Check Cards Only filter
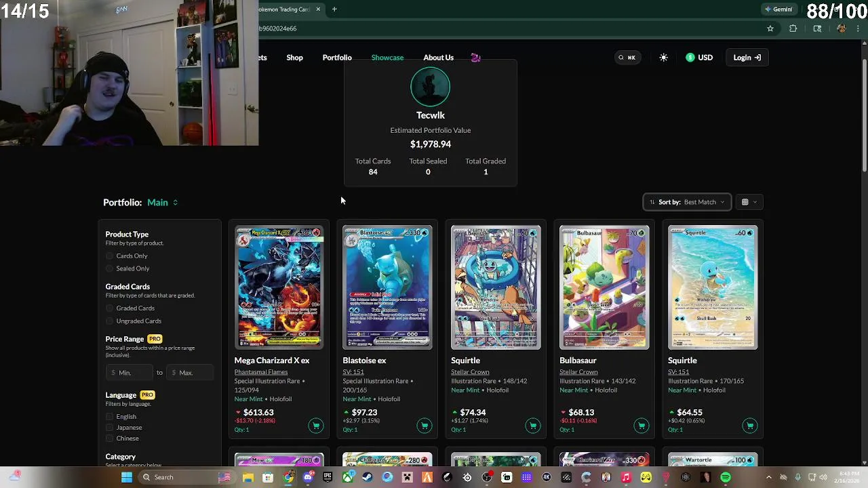Screen dimensions: 868x488 pos(110,256)
